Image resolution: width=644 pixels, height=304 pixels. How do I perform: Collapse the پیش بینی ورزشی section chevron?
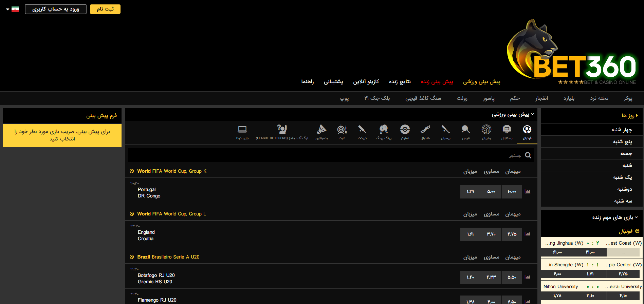(x=533, y=114)
